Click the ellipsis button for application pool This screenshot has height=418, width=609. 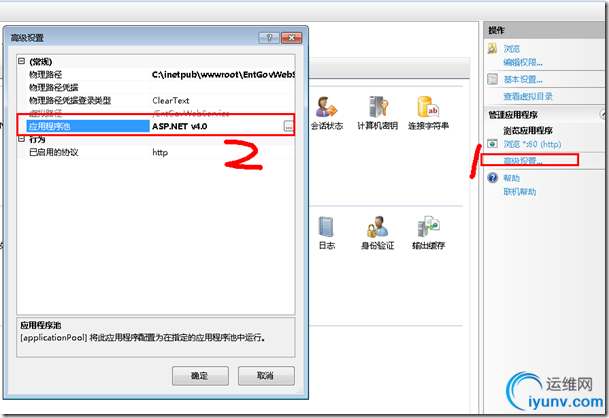coord(288,126)
